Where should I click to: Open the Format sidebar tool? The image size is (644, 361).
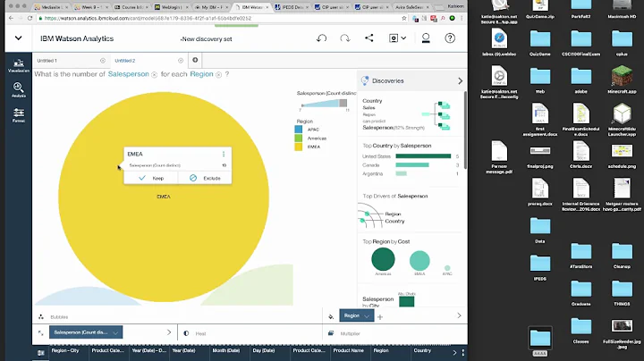tap(19, 115)
